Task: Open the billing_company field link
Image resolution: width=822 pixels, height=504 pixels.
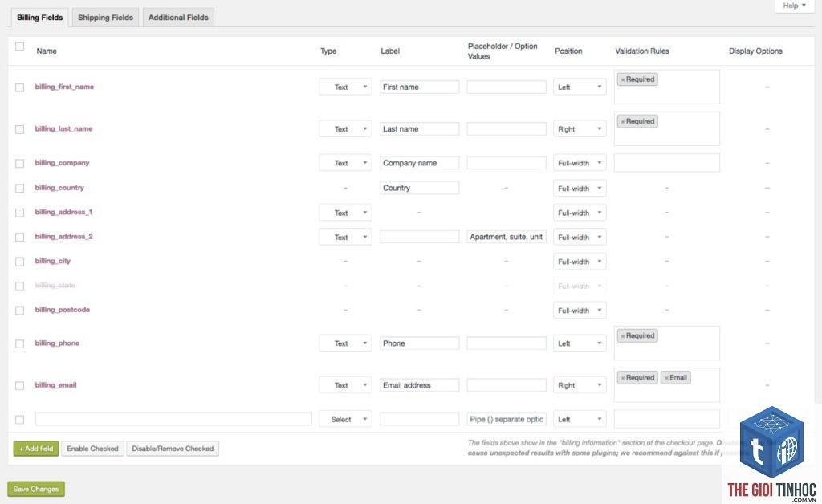Action: [63, 163]
